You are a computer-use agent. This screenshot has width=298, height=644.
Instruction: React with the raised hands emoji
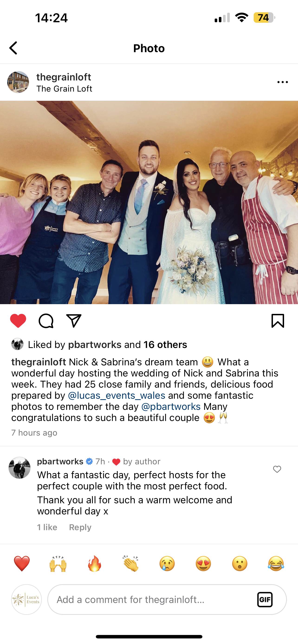tap(58, 564)
